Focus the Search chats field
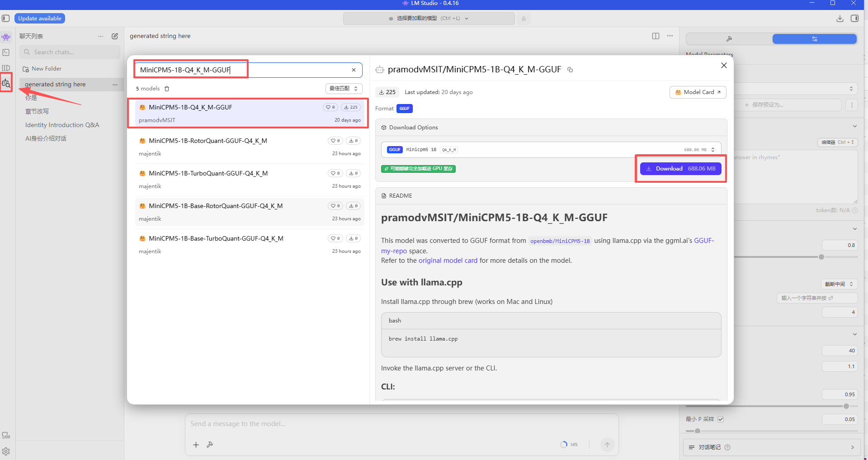This screenshot has width=868, height=460. [x=70, y=52]
